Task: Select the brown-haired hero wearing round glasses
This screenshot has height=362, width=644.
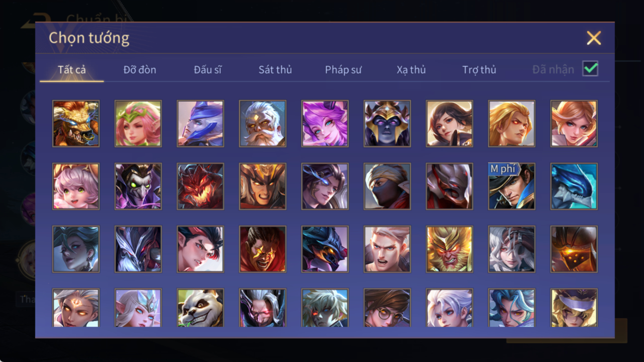Action: (x=387, y=308)
